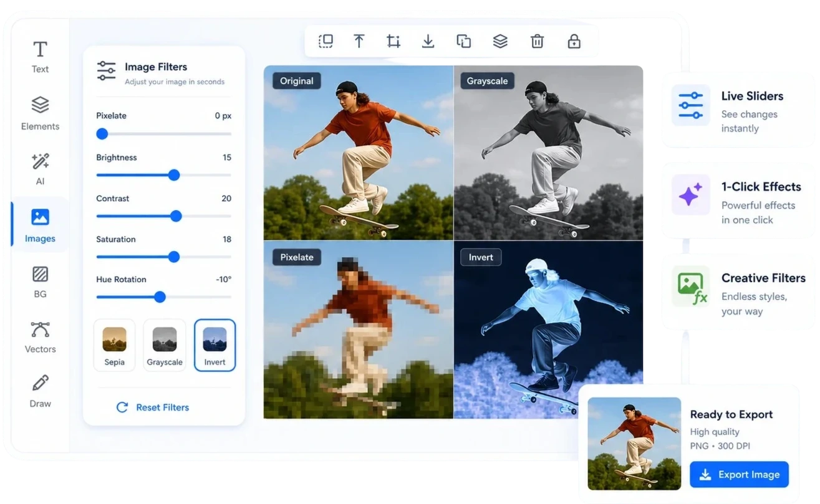Select the Invert filter preset
Viewport: 820px width, 504px height.
click(215, 345)
